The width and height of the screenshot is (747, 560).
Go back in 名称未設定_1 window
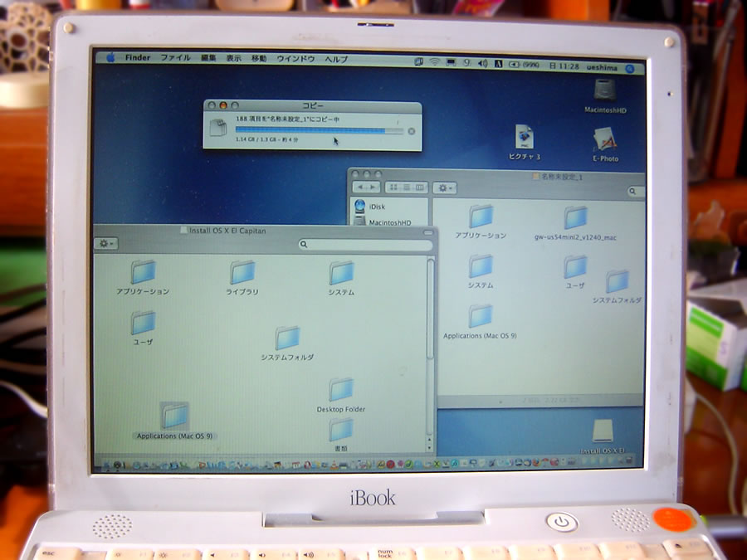coord(361,187)
